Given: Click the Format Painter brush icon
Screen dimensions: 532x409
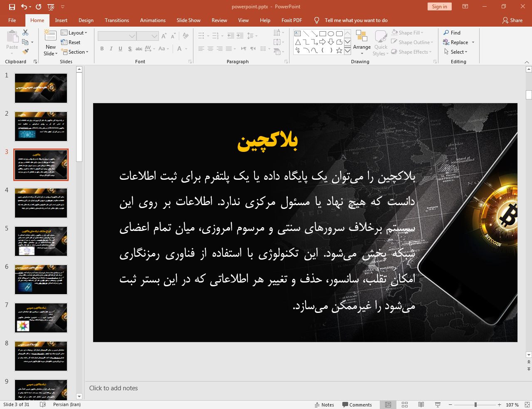Looking at the screenshot, I should pyautogui.click(x=26, y=52).
